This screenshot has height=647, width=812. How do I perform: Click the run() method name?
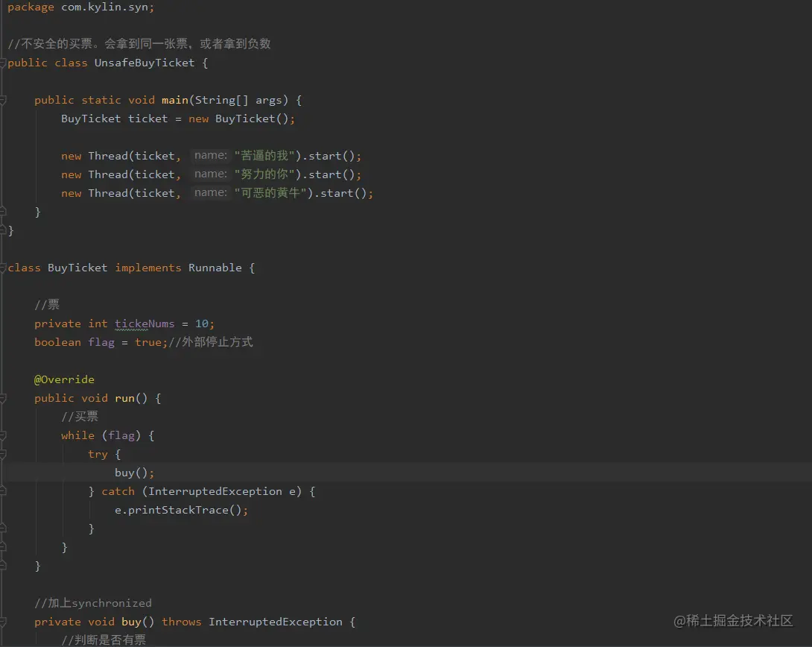point(125,398)
